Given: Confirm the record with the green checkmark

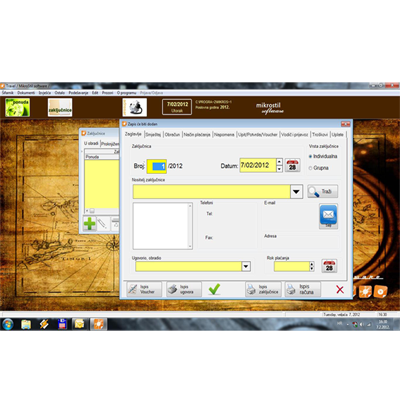Looking at the screenshot, I should (x=214, y=289).
